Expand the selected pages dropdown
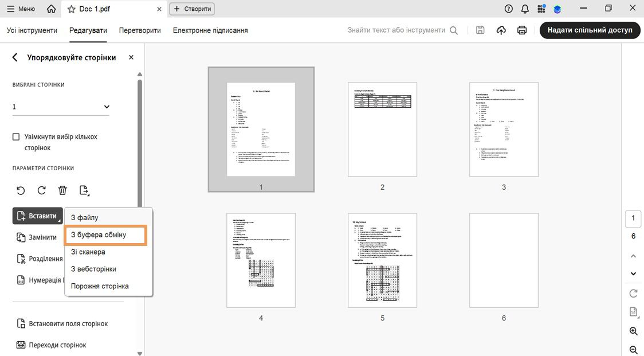The height and width of the screenshot is (356, 644). 61,107
